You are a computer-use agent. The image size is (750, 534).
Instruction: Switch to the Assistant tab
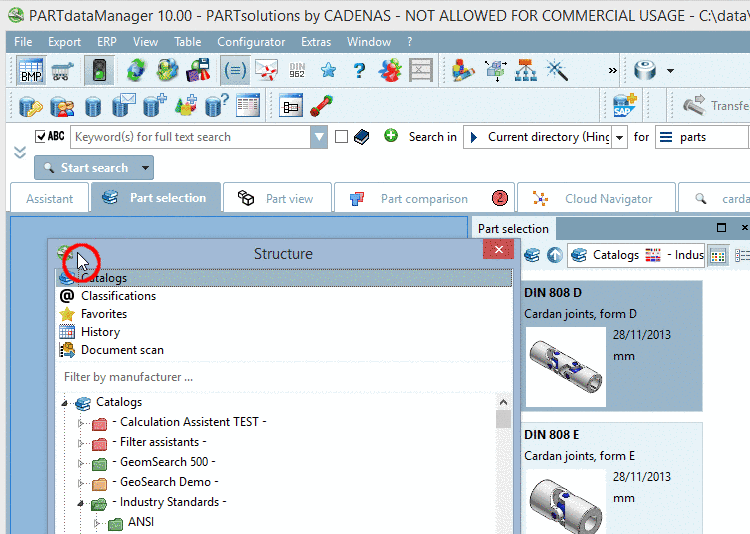[x=50, y=199]
